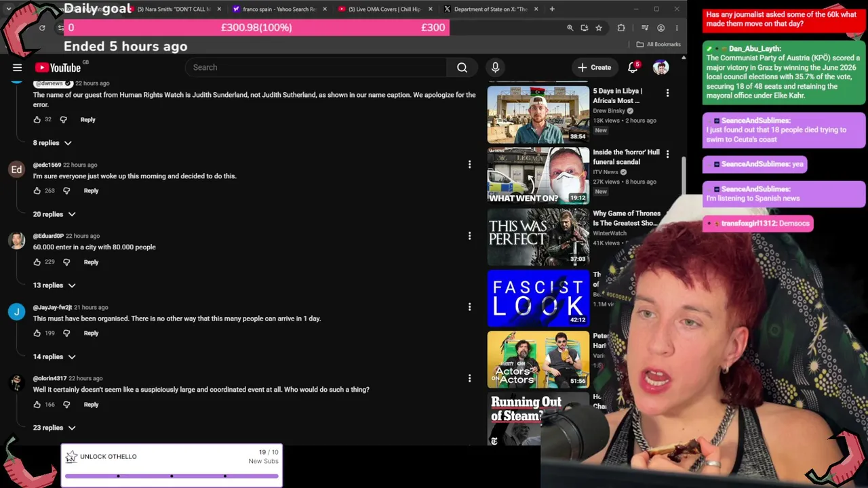Reply to the Judith Sunderland correction comment
The image size is (868, 488).
click(x=88, y=120)
